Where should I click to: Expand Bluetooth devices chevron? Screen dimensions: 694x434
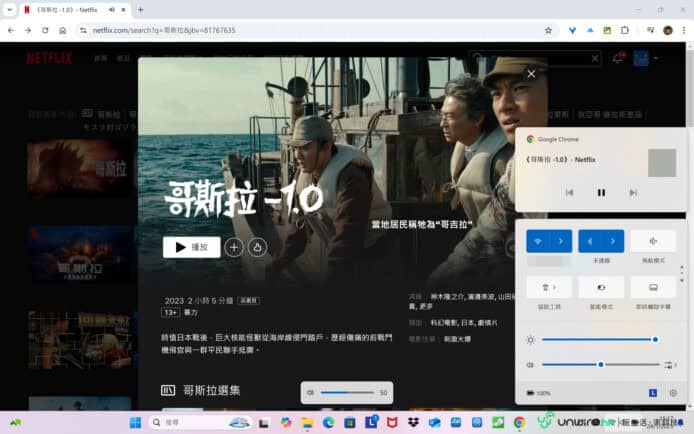point(613,241)
